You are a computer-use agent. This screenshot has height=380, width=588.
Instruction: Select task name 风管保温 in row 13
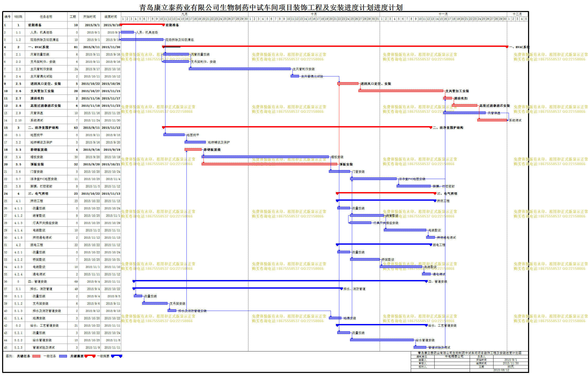pyautogui.click(x=37, y=113)
